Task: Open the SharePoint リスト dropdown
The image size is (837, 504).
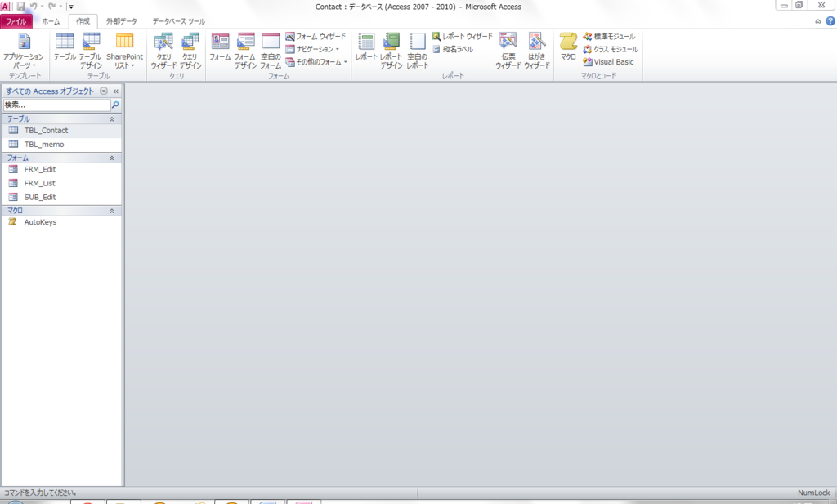Action: pyautogui.click(x=124, y=51)
